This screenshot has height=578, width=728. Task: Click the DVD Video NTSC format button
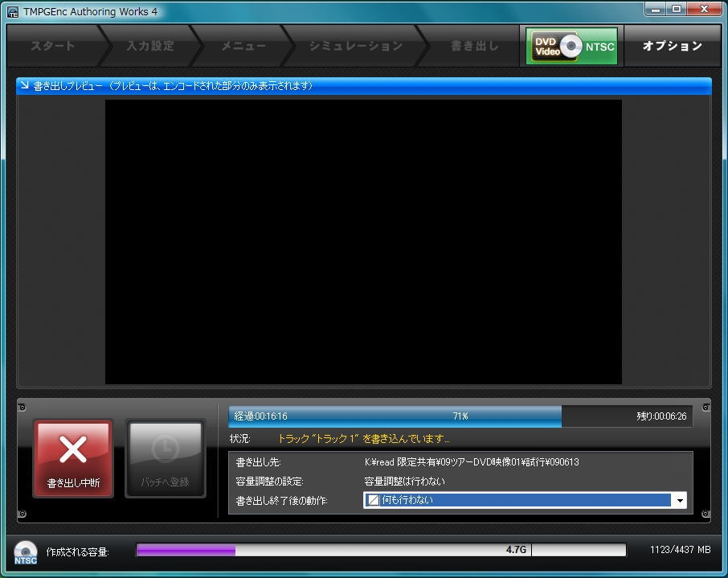[x=571, y=46]
